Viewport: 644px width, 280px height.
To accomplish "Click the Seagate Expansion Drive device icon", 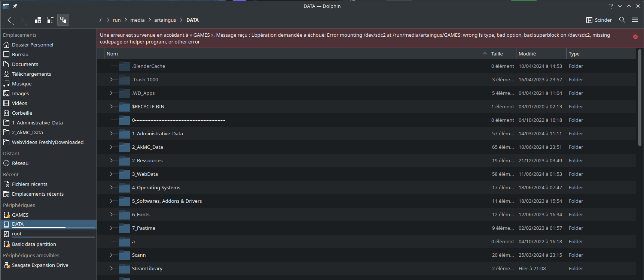I will (6, 265).
